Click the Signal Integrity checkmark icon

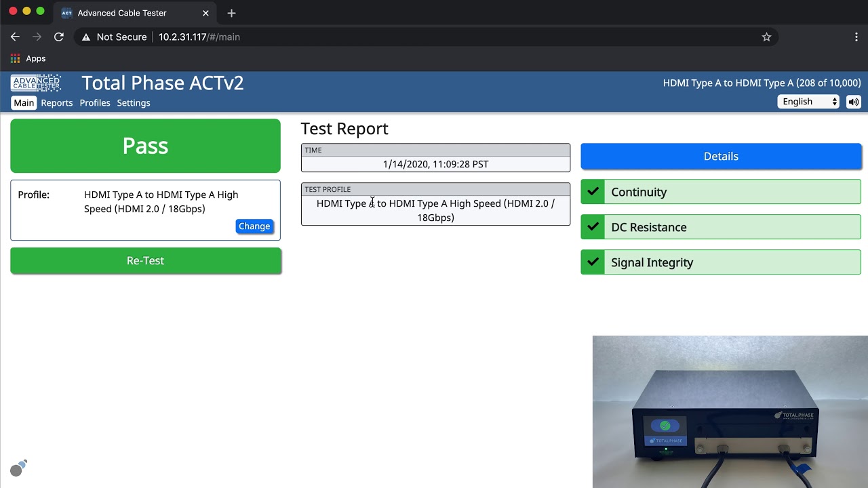[593, 262]
